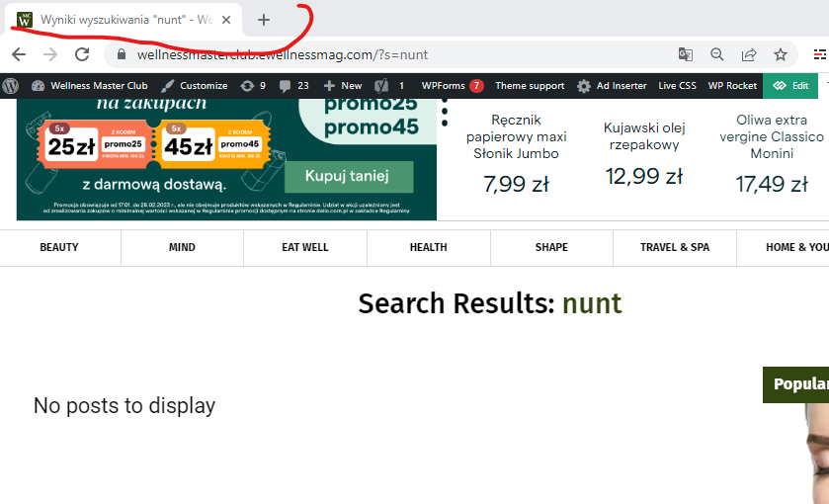Click the Popular sidebar tab
Viewport: 829px width, 504px height.
[796, 384]
